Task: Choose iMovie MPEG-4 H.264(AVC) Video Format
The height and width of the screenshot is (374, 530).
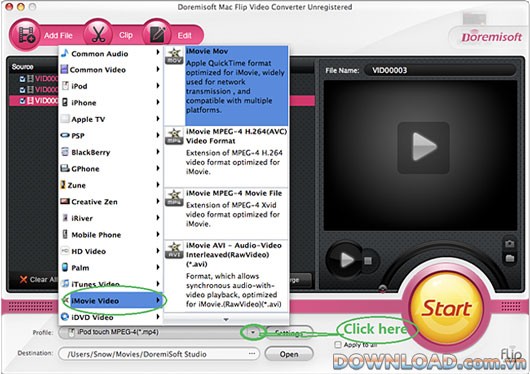Action: pos(226,157)
